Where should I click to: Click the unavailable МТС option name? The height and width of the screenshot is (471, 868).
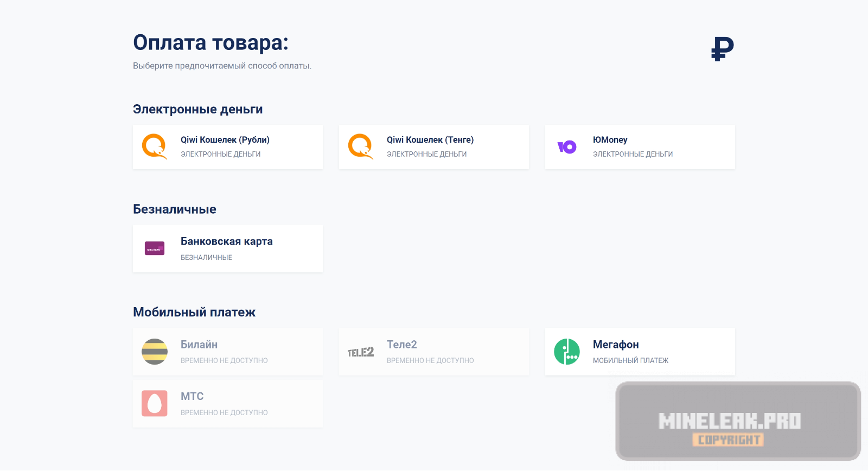tap(192, 397)
